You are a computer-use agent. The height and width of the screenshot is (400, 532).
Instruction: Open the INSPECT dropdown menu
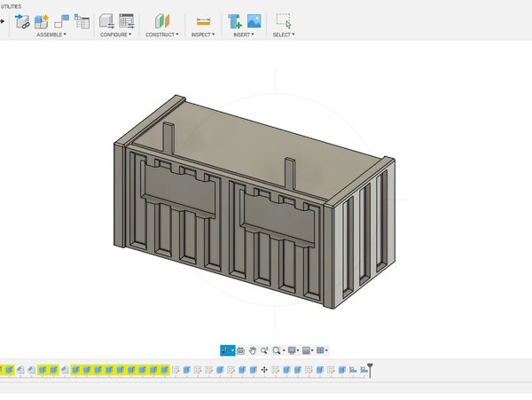pos(203,35)
